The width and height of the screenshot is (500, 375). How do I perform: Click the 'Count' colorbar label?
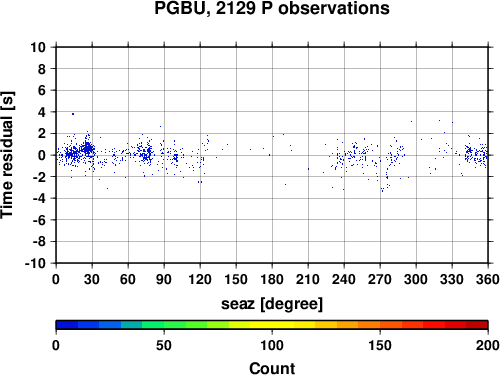[x=272, y=368]
